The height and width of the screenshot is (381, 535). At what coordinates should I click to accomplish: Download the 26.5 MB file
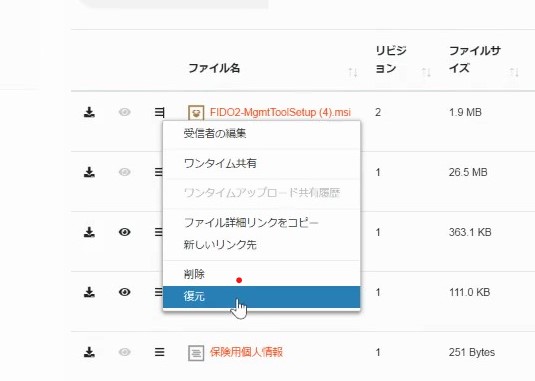[89, 172]
